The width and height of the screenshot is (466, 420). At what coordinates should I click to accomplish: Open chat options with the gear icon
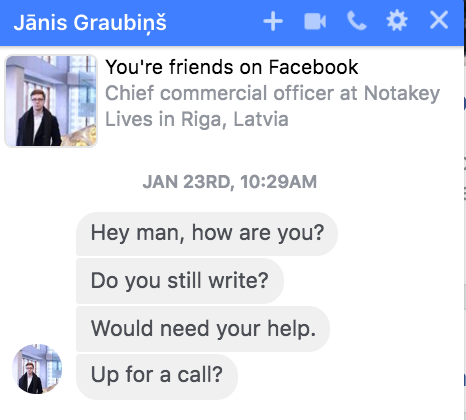[397, 21]
